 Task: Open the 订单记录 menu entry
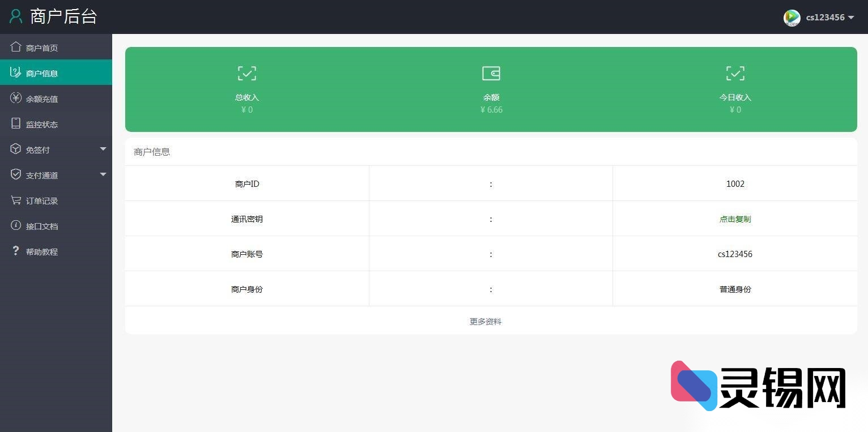pyautogui.click(x=41, y=200)
